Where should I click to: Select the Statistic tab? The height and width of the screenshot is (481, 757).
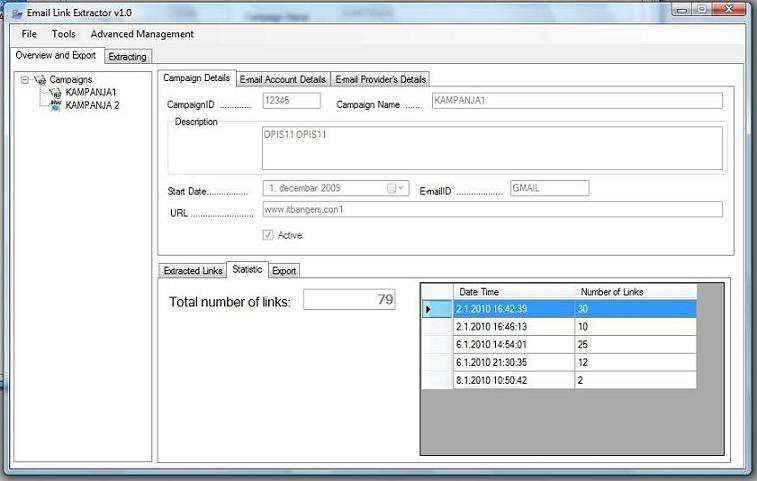247,269
